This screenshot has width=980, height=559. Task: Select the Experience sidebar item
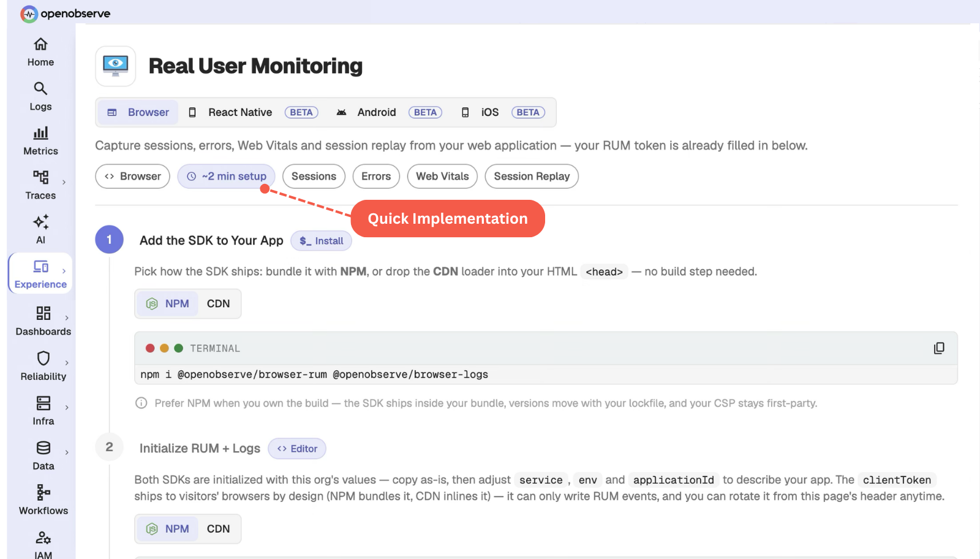click(40, 274)
